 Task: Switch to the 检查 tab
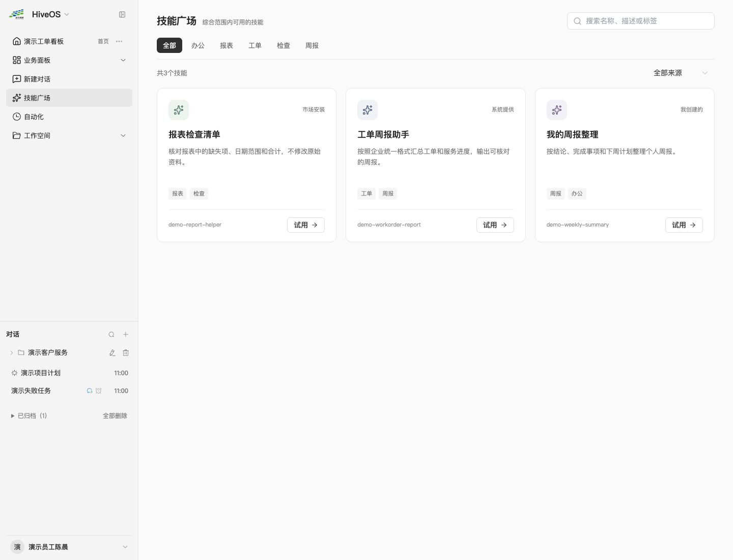pos(284,45)
